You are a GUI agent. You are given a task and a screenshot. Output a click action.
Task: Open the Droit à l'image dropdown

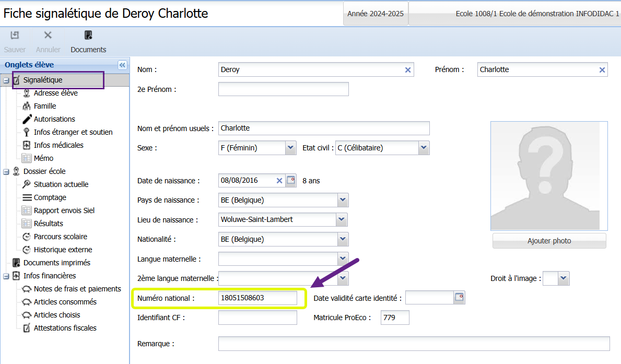pyautogui.click(x=563, y=278)
